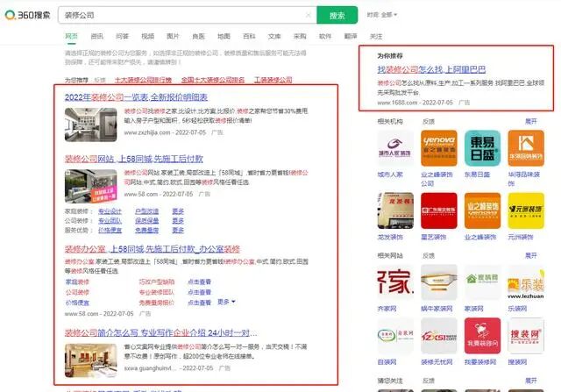Screen dimensions: 561x392
Task: Open the 装修无忧网 ZXSJ logo tile
Action: click(x=438, y=336)
